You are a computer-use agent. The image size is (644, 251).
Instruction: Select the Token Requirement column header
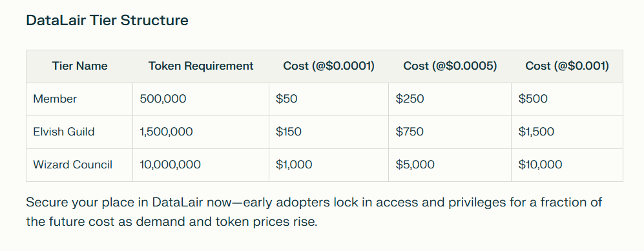coord(201,66)
